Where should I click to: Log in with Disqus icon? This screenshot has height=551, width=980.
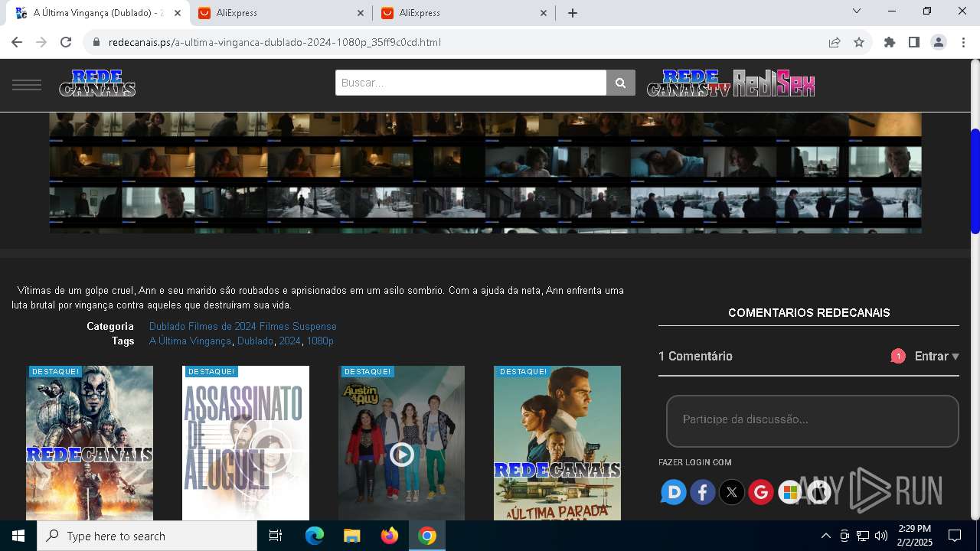coord(674,492)
